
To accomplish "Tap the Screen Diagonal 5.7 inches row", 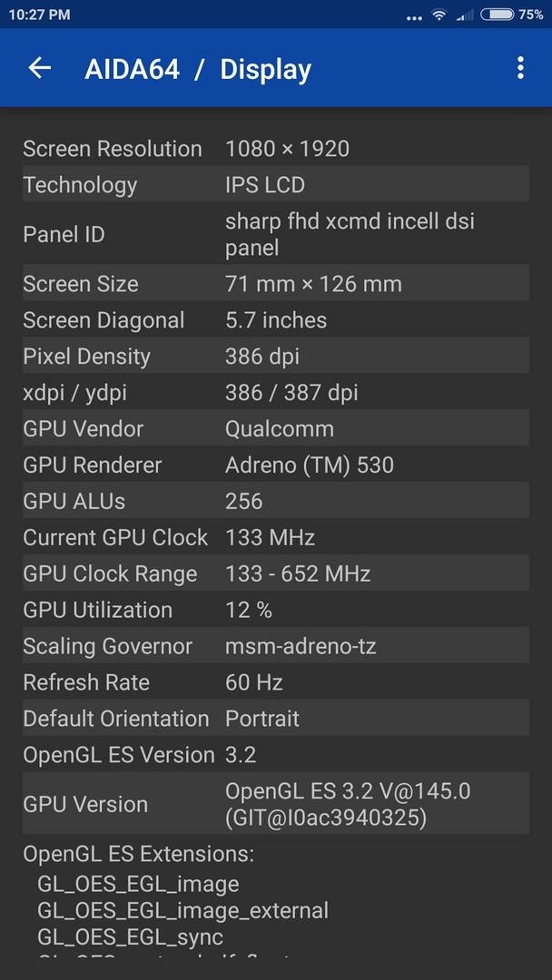I will pos(276,320).
